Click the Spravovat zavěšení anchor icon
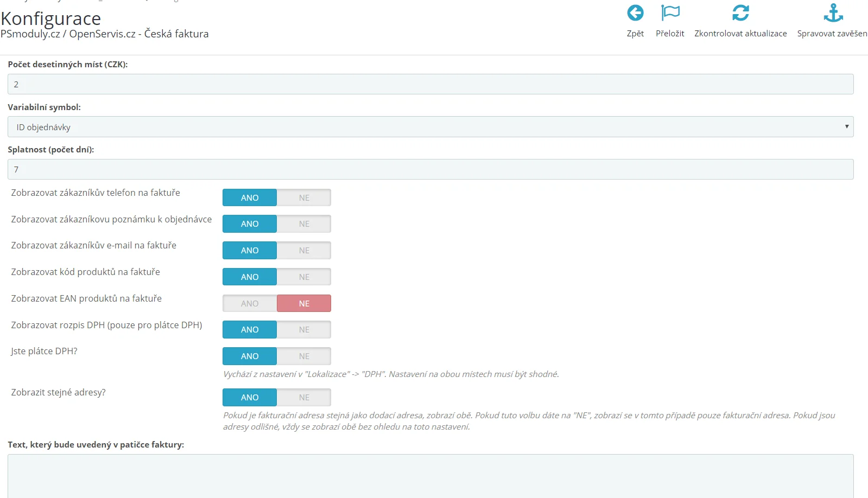Viewport: 868px width, 498px height. point(833,13)
